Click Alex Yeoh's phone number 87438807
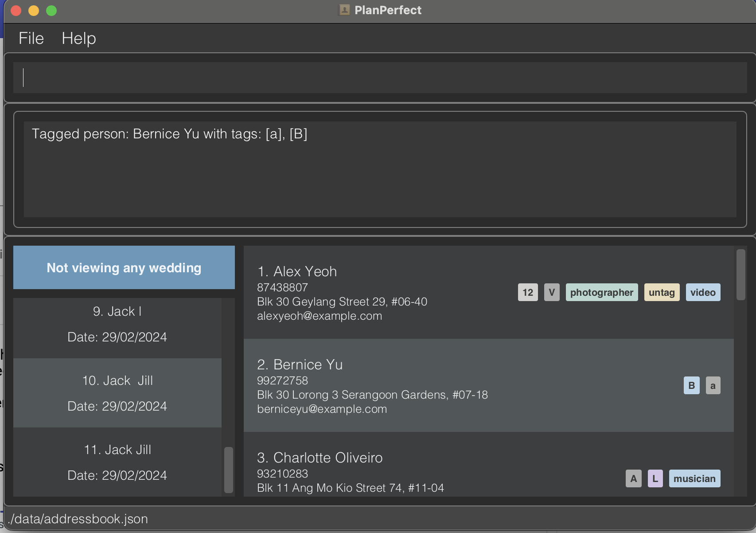Screen dimensions: 756x533 [282, 287]
